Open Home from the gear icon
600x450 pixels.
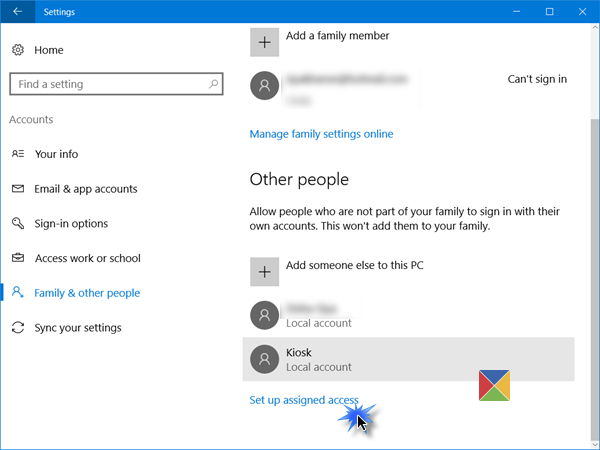pos(18,50)
